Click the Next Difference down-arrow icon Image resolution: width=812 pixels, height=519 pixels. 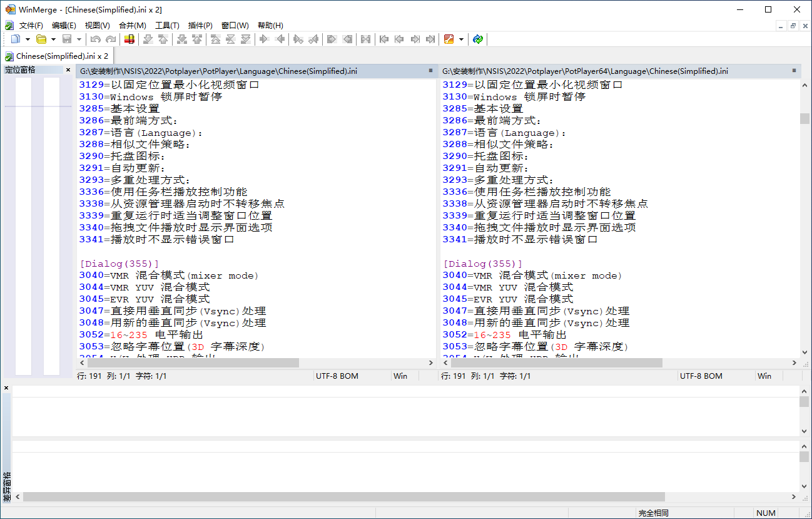pyautogui.click(x=148, y=39)
